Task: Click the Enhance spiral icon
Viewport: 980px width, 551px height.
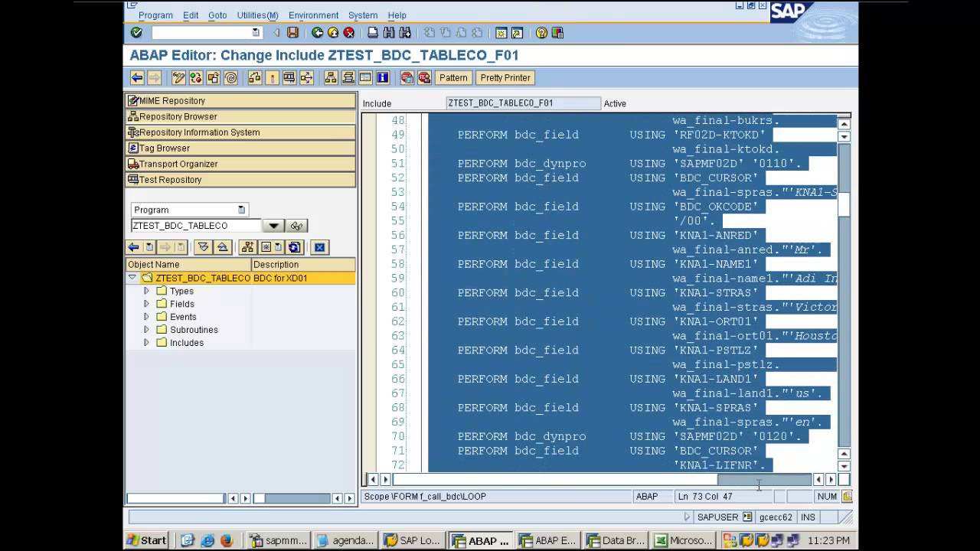Action: click(230, 77)
